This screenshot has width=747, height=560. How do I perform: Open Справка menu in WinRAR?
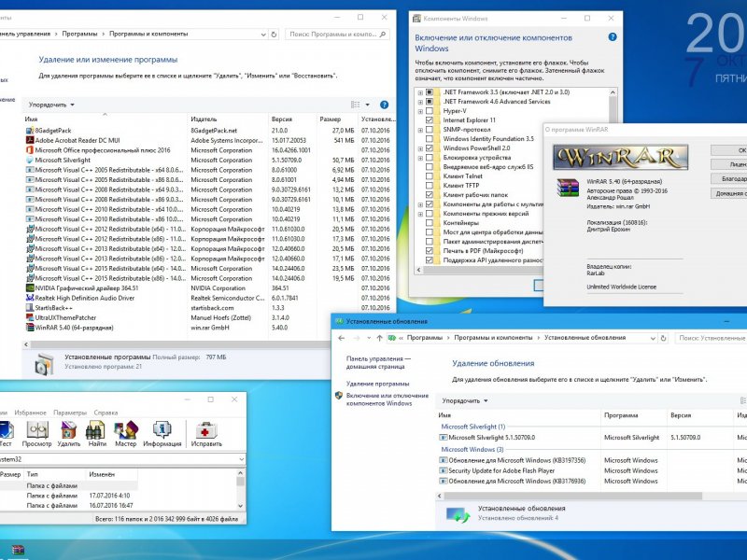106,413
